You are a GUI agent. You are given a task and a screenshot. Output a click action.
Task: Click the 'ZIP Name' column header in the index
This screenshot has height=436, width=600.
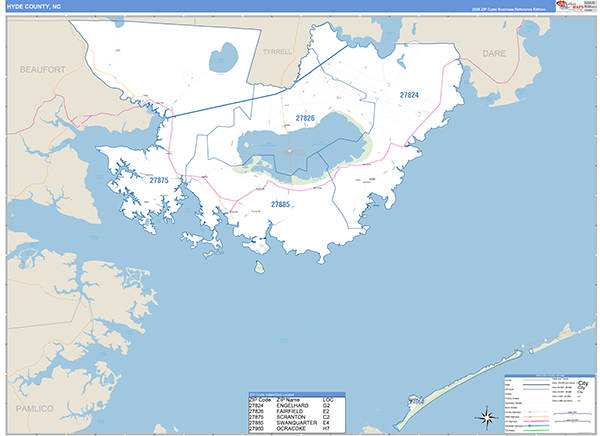coord(288,400)
